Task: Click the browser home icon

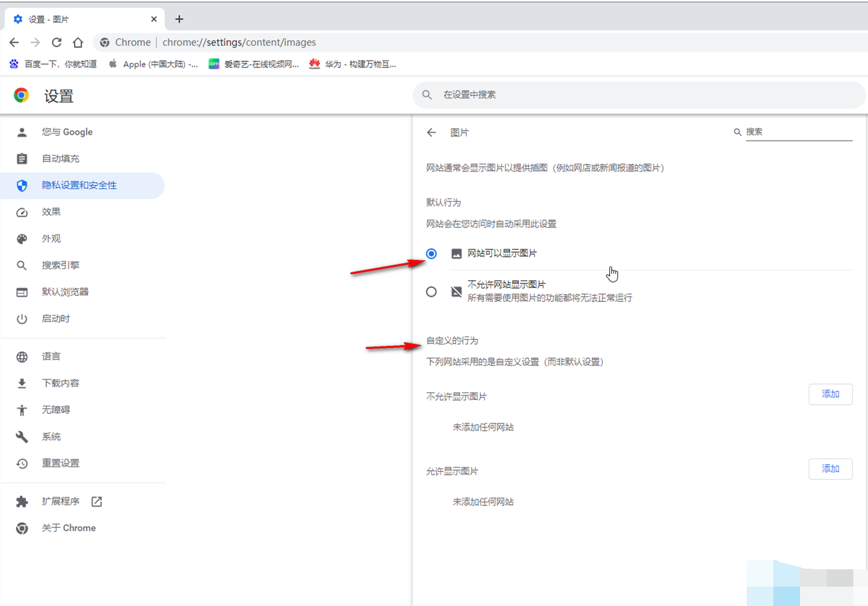Action: pyautogui.click(x=78, y=43)
